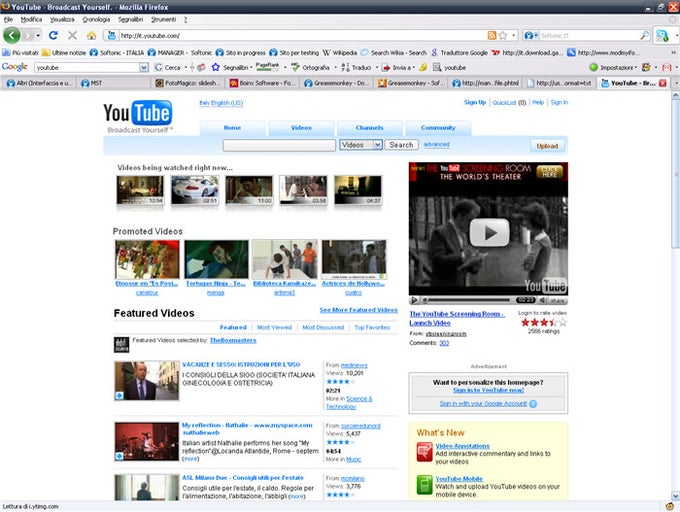The width and height of the screenshot is (680, 512).
Task: Open the white sports car video thumbnail
Action: pyautogui.click(x=194, y=190)
